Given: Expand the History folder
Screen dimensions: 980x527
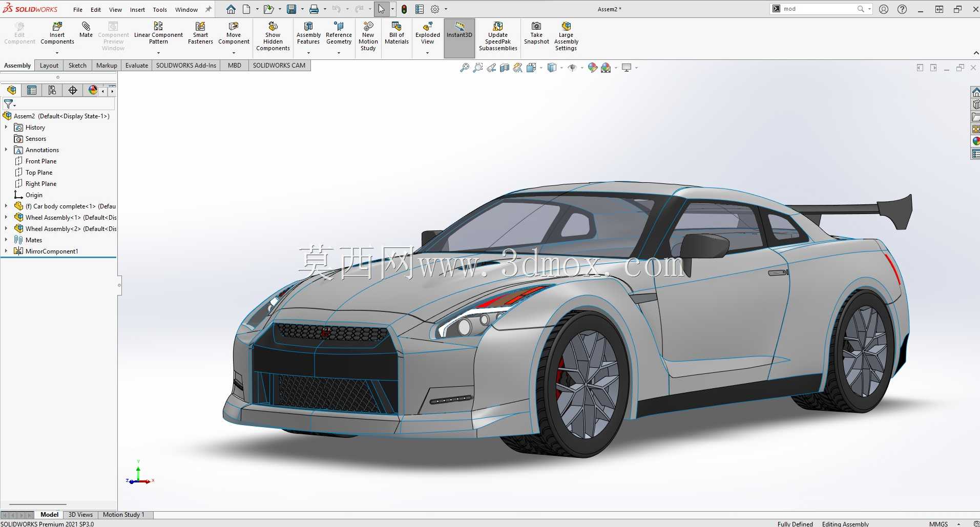Looking at the screenshot, I should click(6, 127).
